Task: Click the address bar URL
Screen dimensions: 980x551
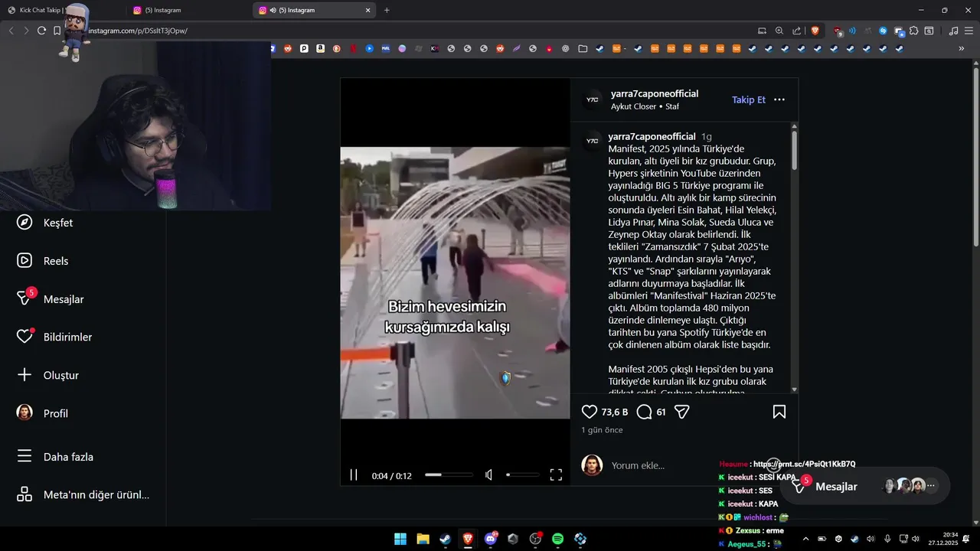Action: coord(138,31)
